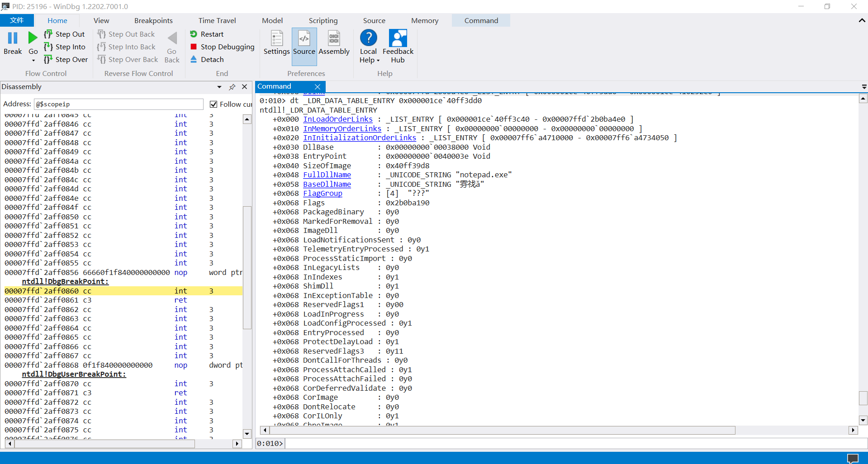Click Disassembly scroll up arrow
The image size is (868, 464).
247,119
